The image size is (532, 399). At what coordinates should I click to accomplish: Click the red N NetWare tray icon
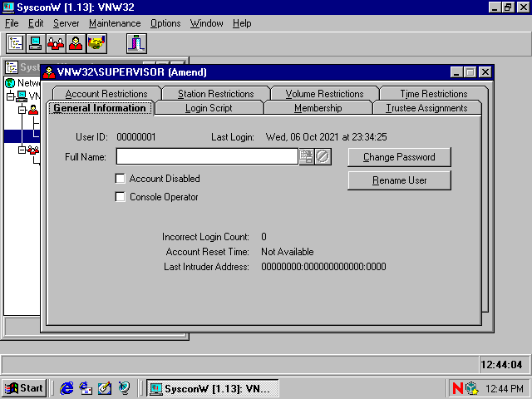pyautogui.click(x=458, y=388)
